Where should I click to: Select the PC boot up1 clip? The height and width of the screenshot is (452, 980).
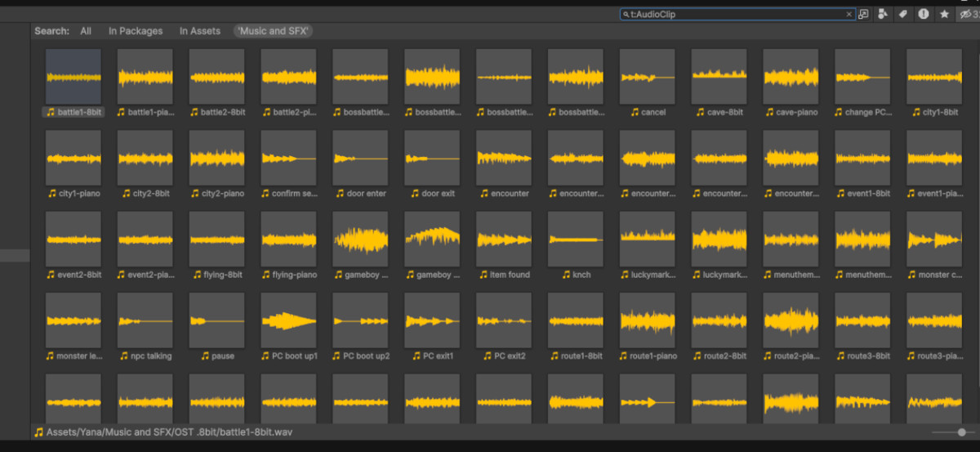(x=289, y=328)
